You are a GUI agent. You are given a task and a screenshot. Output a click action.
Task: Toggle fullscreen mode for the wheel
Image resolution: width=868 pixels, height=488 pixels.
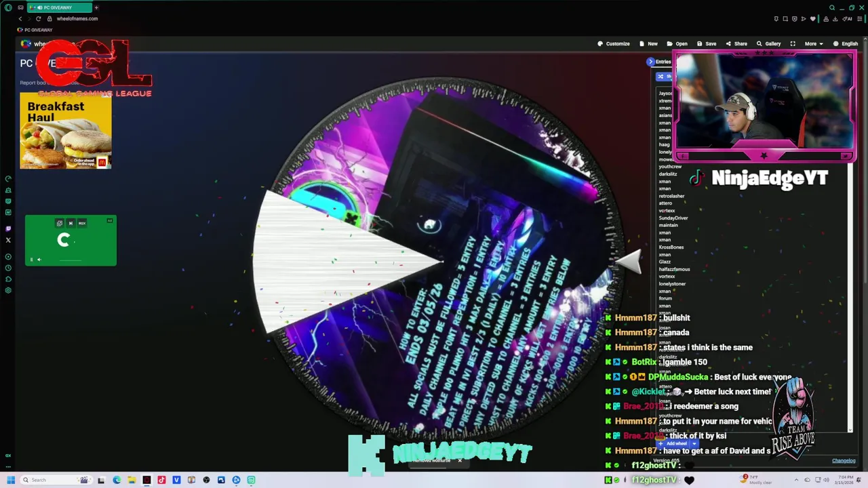coord(793,43)
